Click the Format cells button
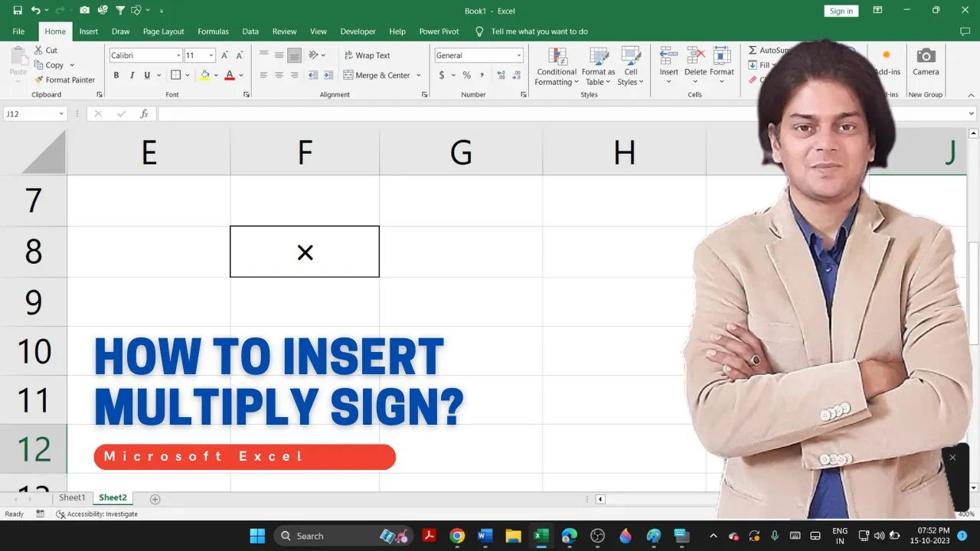This screenshot has height=551, width=980. click(722, 65)
